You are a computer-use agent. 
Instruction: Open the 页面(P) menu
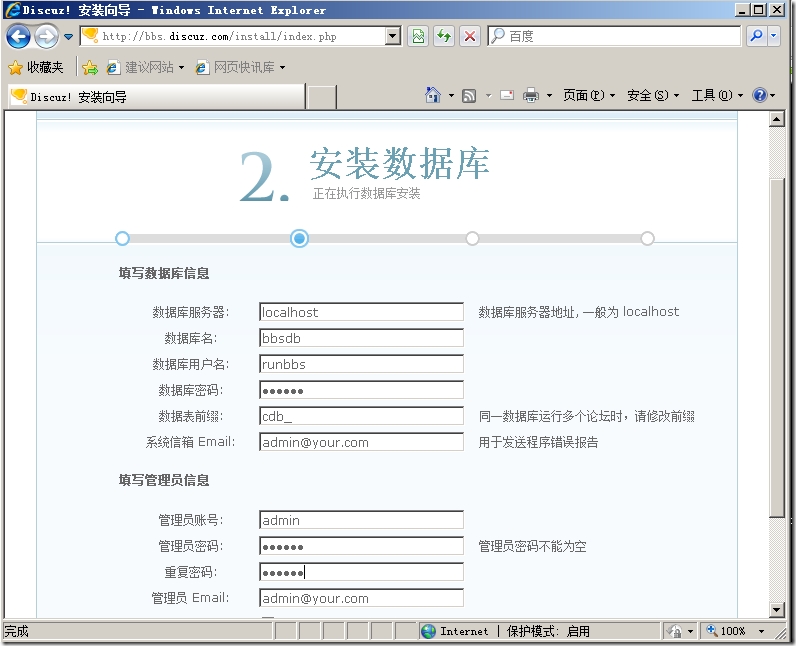[x=589, y=95]
